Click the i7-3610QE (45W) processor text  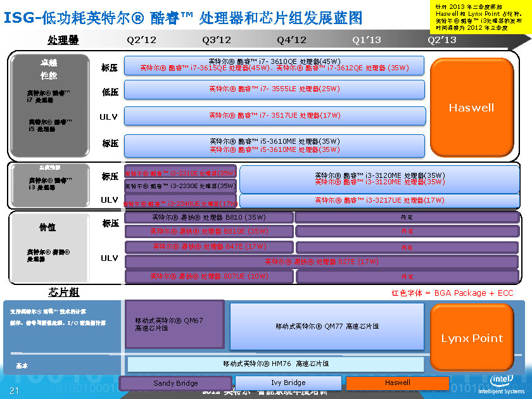[x=274, y=61]
